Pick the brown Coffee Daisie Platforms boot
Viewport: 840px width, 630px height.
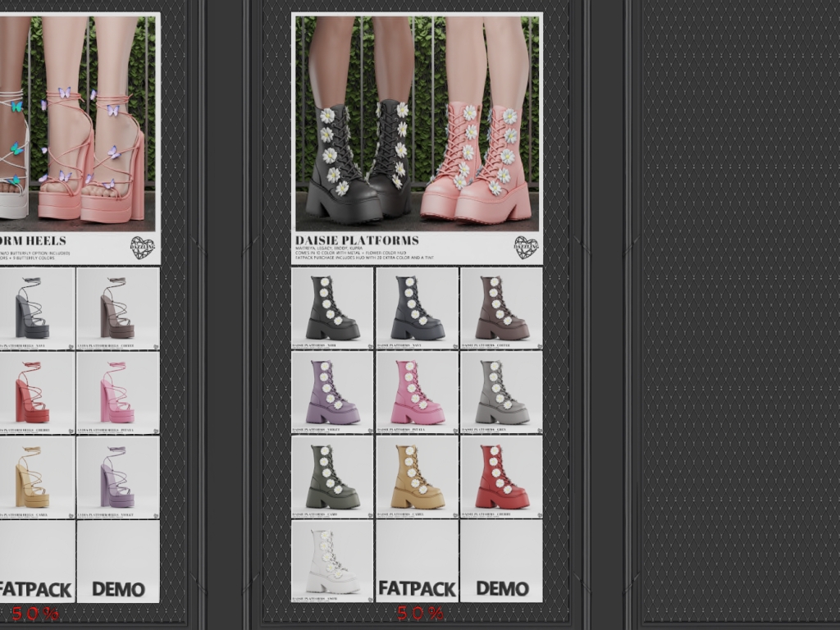click(501, 308)
